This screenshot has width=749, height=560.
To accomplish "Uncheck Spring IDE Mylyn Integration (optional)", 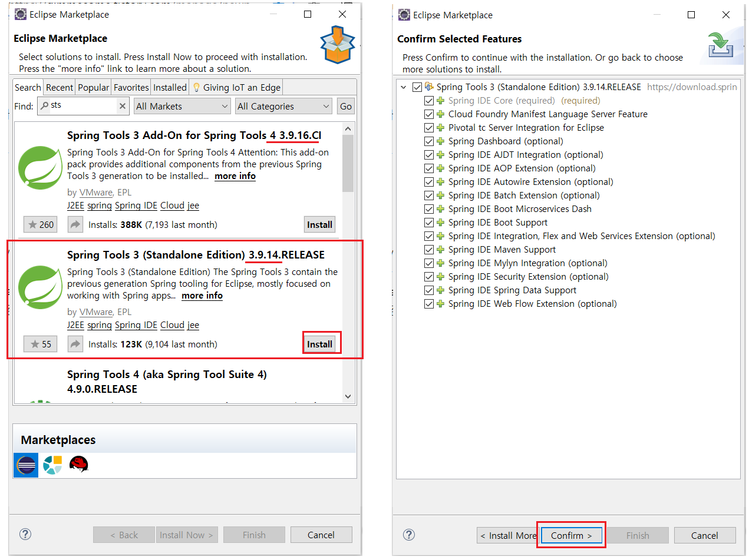I will pyautogui.click(x=429, y=263).
